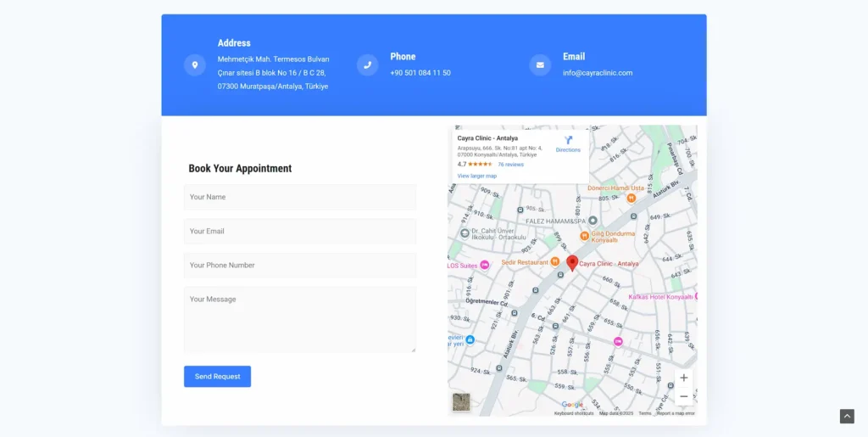This screenshot has height=437, width=868.
Task: Click the info@cayraclinic.com email address
Action: pos(598,73)
